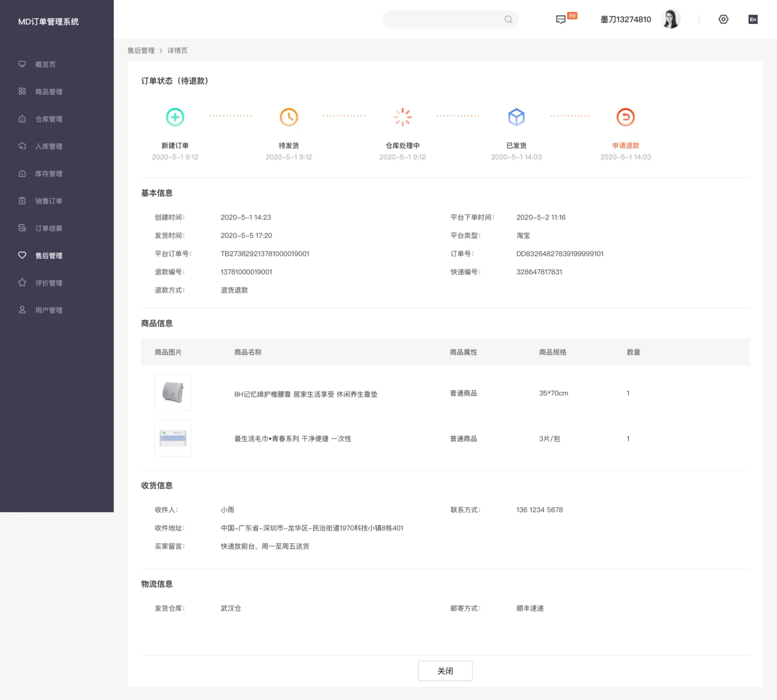Image resolution: width=777 pixels, height=700 pixels.
Task: Click the 数量 column header
Action: 633,352
